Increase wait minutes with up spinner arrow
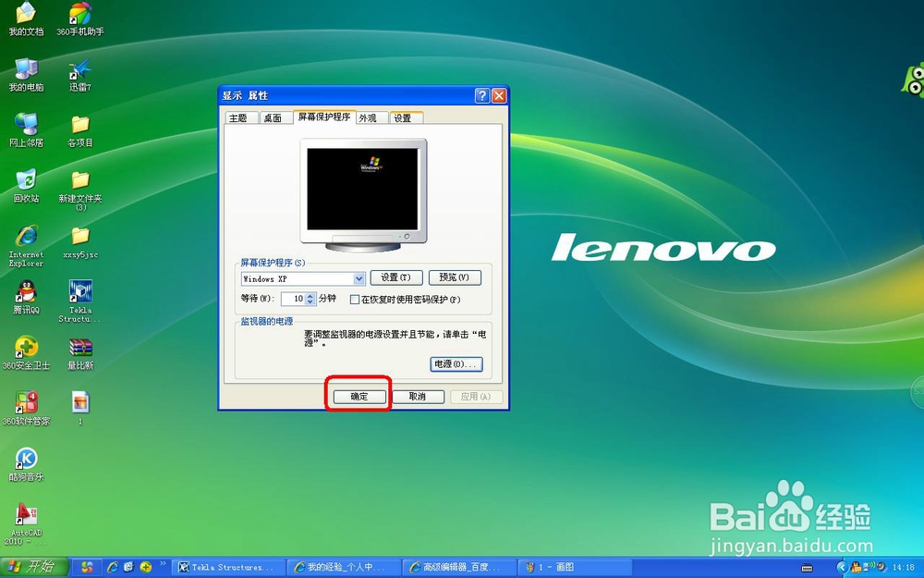 [310, 296]
